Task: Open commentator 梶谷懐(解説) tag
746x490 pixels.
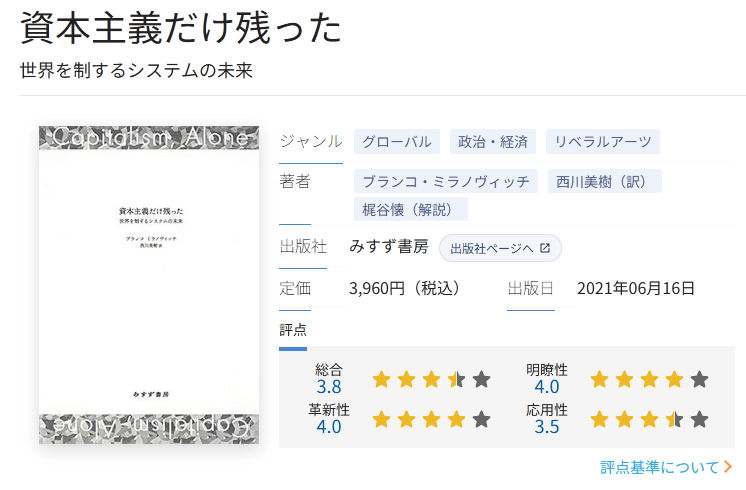Action: (x=410, y=210)
